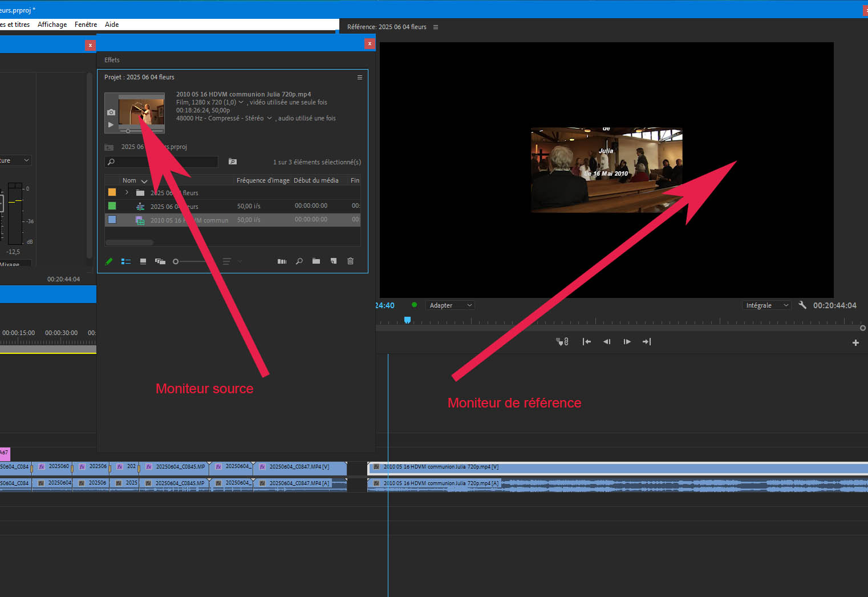868x597 pixels.
Task: Step forward one frame in Reference monitor
Action: [x=627, y=342]
